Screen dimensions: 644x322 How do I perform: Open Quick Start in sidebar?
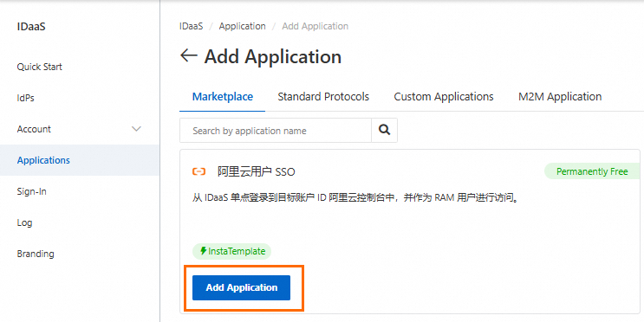click(x=39, y=67)
